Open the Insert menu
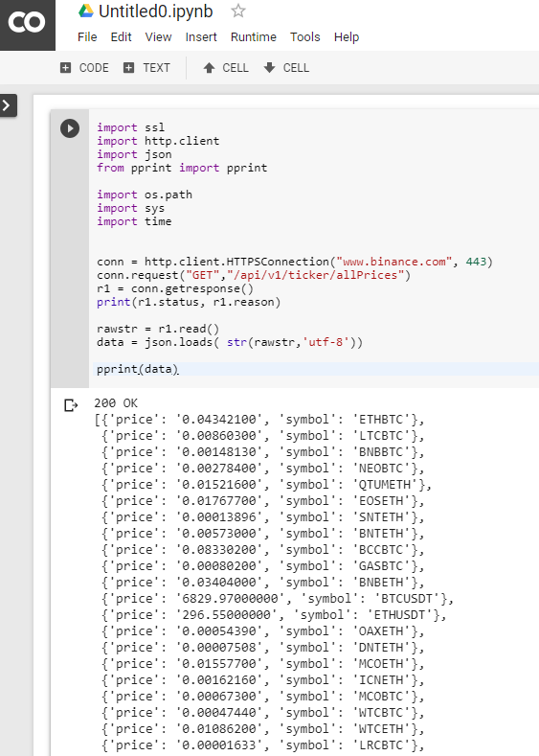The height and width of the screenshot is (756, 539). (x=201, y=37)
